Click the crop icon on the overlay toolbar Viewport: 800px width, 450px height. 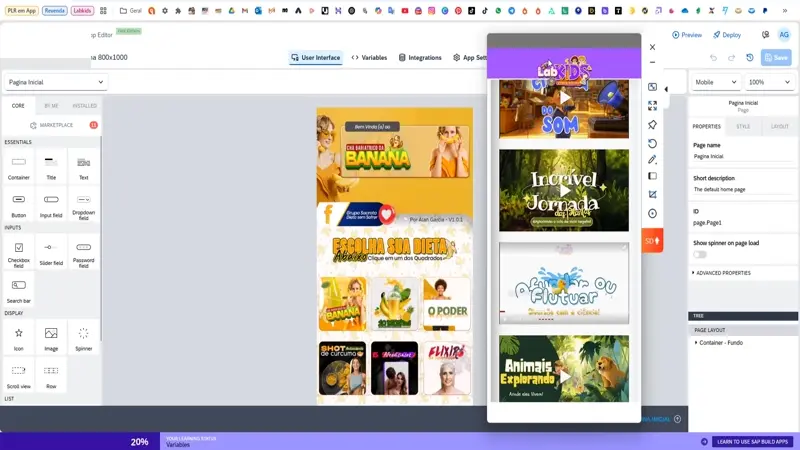coord(653,194)
